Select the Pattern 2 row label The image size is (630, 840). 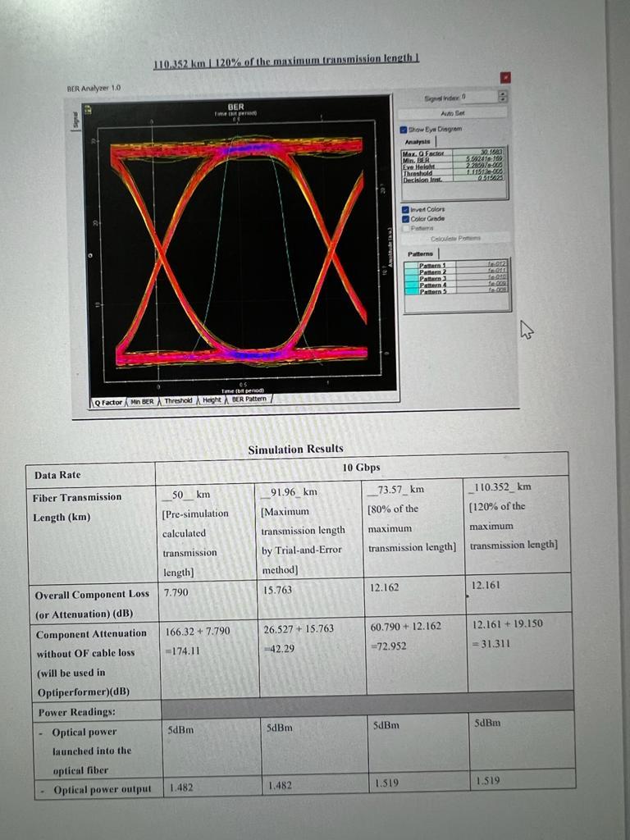tap(433, 272)
